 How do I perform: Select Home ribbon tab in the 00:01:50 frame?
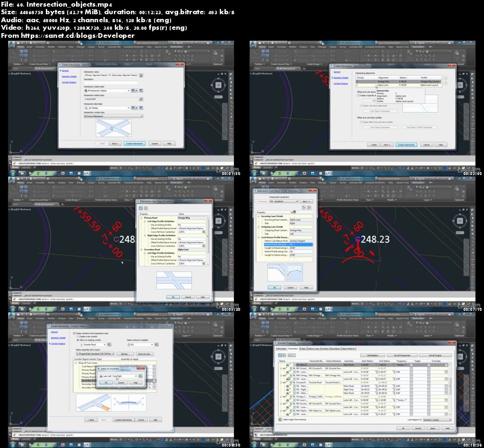click(x=21, y=47)
